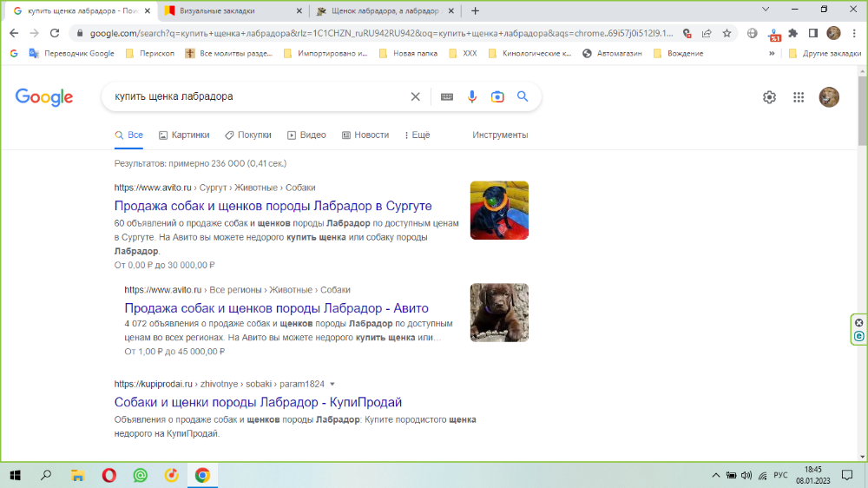Click the address bar URL
Viewport: 868px width, 488px height.
pos(381,33)
